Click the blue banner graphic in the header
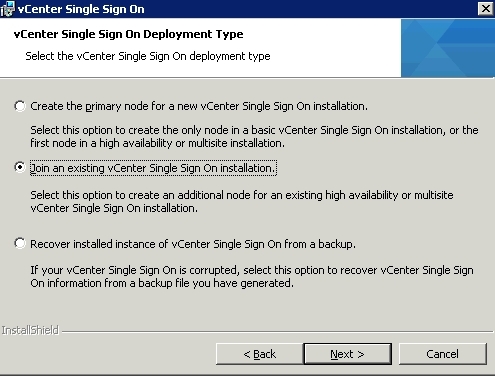 click(x=448, y=48)
